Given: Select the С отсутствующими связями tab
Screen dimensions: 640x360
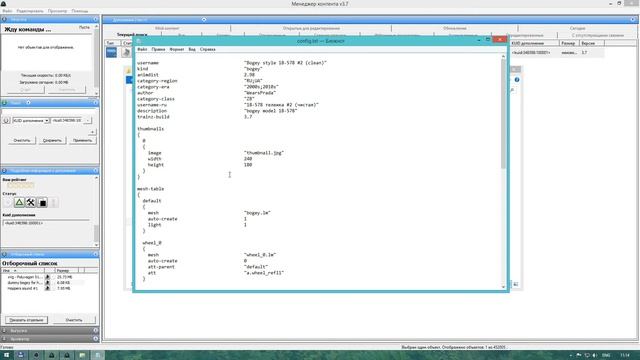Looking at the screenshot, I should pyautogui.click(x=598, y=36).
